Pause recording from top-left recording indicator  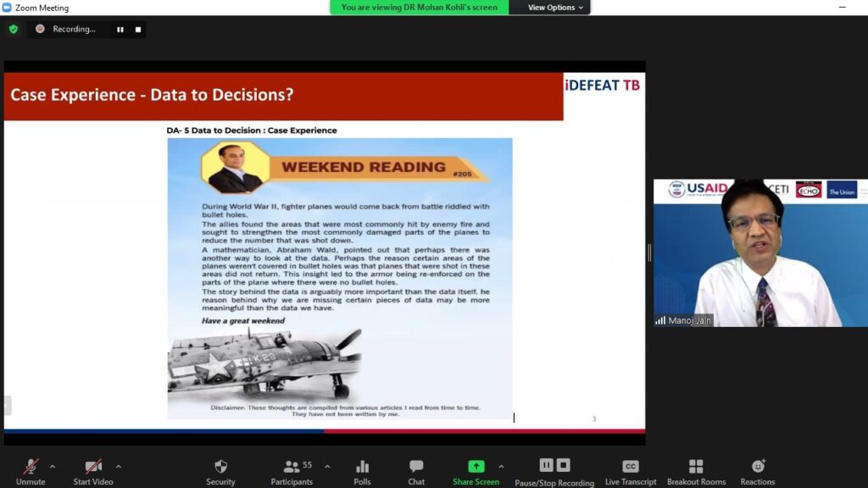pos(120,30)
